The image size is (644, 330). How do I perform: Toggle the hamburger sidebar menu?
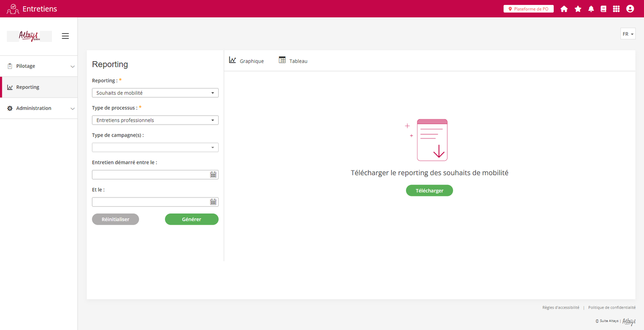click(x=65, y=36)
